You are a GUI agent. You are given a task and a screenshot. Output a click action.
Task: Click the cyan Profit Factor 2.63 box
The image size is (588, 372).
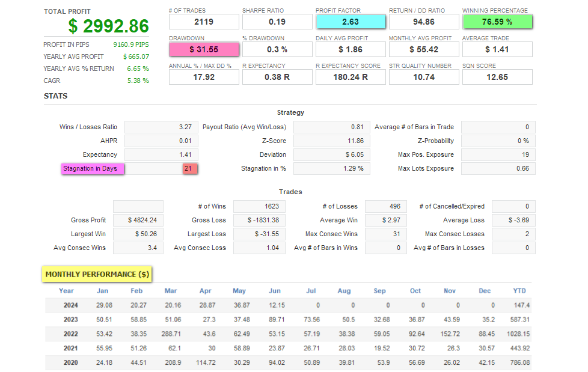click(350, 22)
